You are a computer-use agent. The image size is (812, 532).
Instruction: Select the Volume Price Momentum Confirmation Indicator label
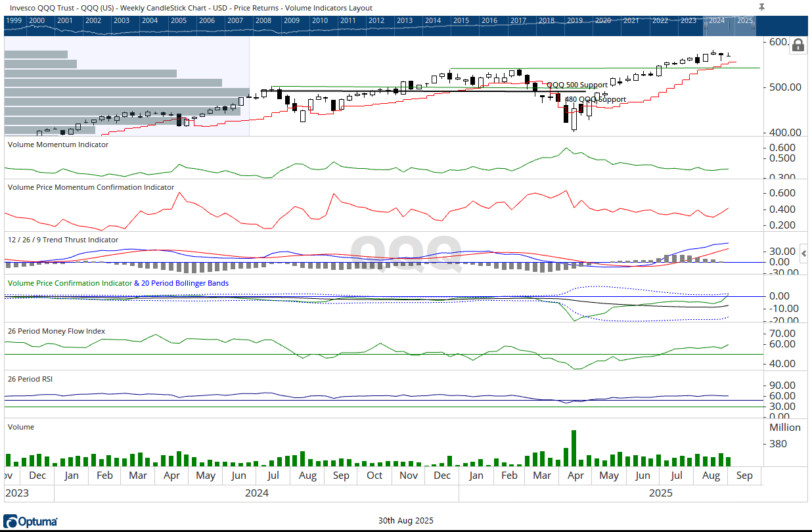tap(91, 187)
